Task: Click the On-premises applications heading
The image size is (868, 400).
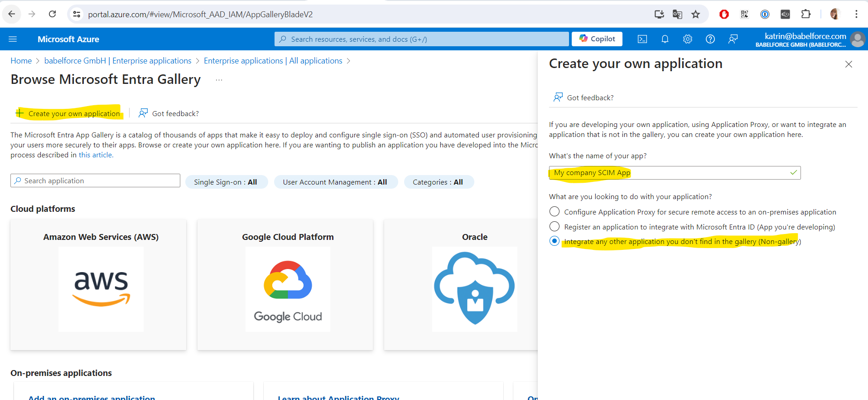Action: pos(61,373)
